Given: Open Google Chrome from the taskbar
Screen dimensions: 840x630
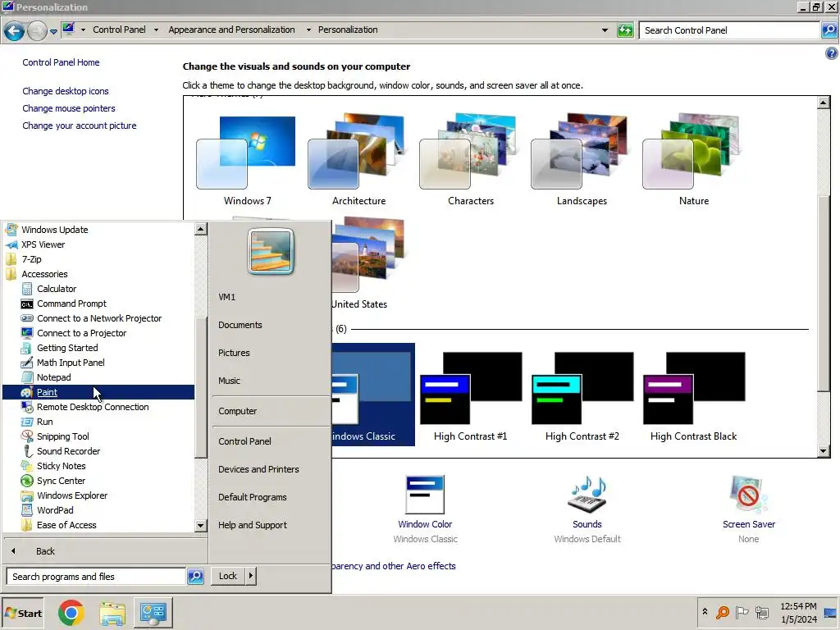Looking at the screenshot, I should point(71,613).
